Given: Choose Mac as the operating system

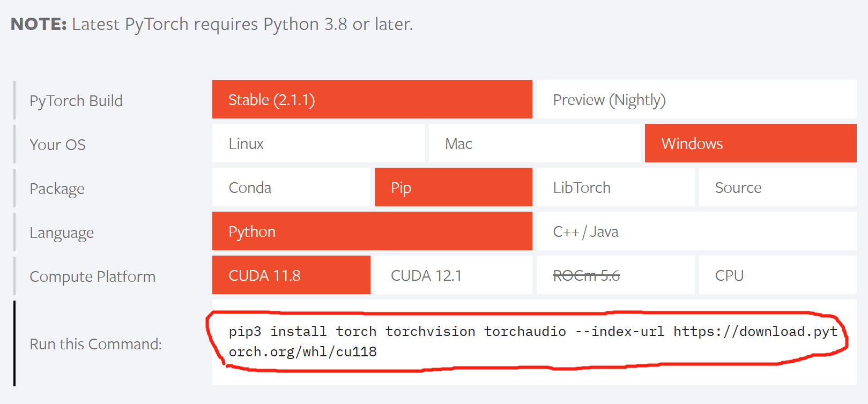Looking at the screenshot, I should pos(533,143).
